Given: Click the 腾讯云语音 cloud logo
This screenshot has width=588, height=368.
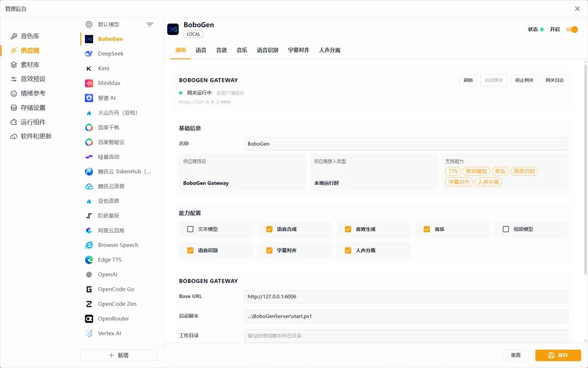Looking at the screenshot, I should coord(89,186).
